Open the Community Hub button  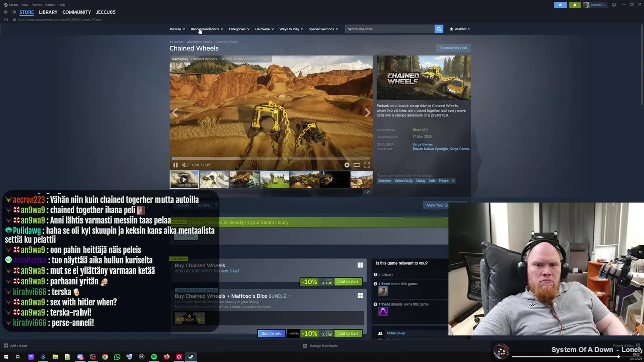pyautogui.click(x=453, y=48)
